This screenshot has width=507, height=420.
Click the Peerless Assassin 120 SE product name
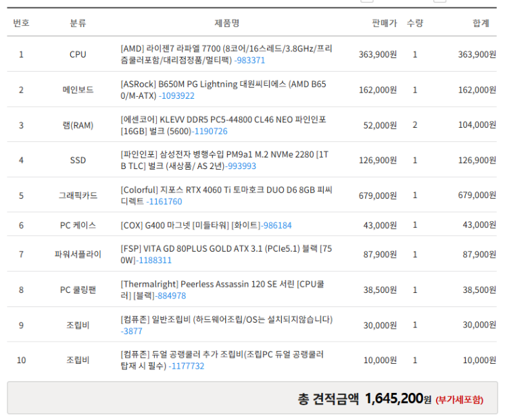(222, 289)
